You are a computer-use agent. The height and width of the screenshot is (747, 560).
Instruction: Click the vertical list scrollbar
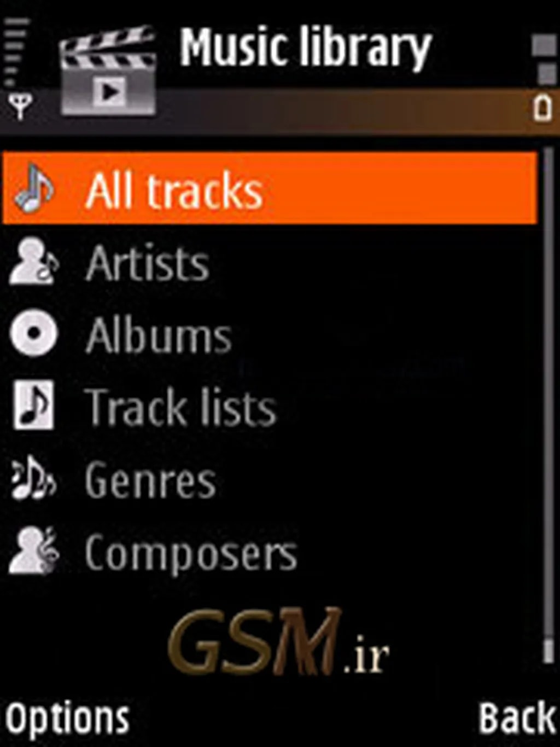point(549,405)
